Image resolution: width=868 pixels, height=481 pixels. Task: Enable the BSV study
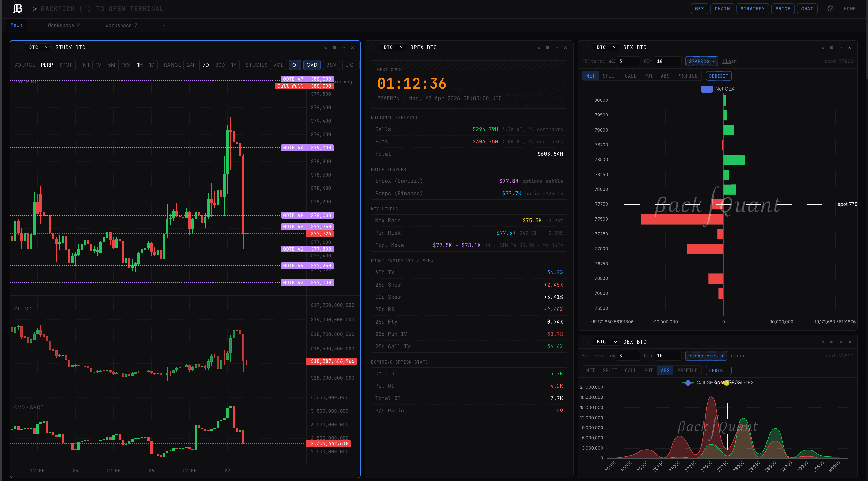[331, 65]
